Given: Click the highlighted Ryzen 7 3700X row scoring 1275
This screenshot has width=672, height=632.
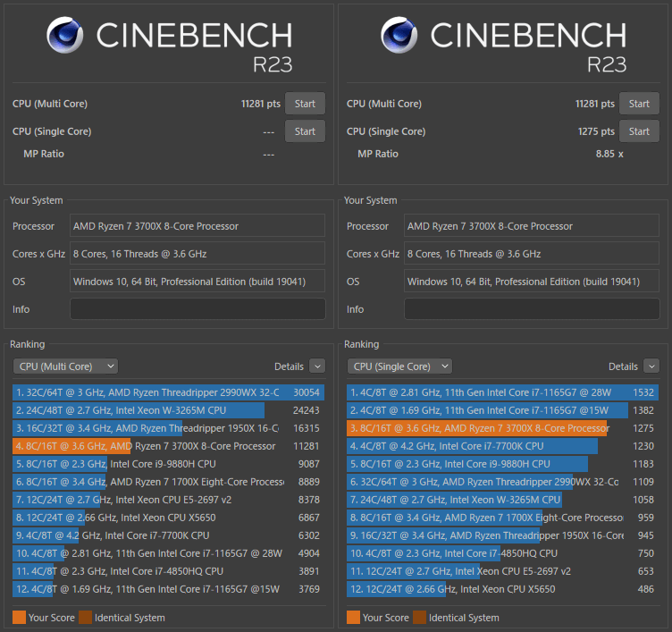Looking at the screenshot, I should coord(502,428).
